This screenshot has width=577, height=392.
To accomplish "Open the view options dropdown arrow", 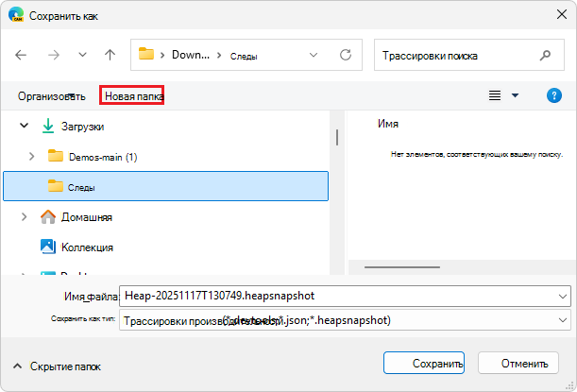I will point(516,95).
